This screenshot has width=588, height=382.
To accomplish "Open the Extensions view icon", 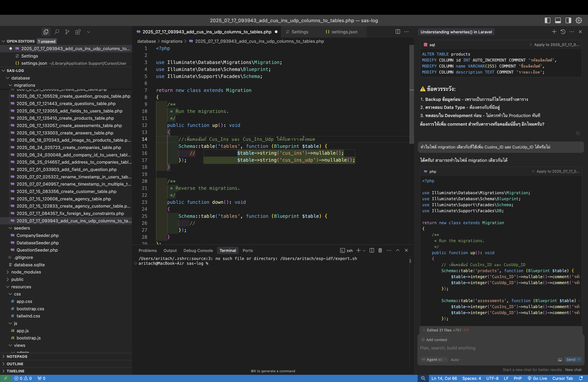I will click(78, 32).
